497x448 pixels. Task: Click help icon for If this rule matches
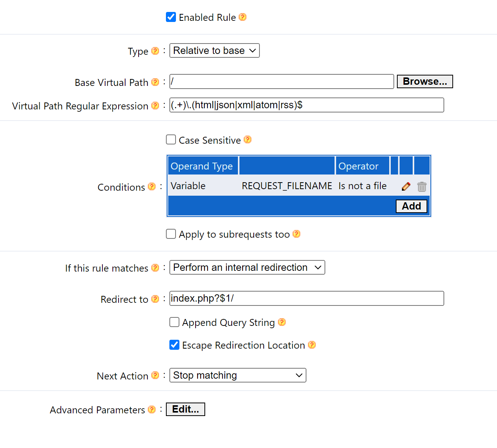tap(155, 268)
